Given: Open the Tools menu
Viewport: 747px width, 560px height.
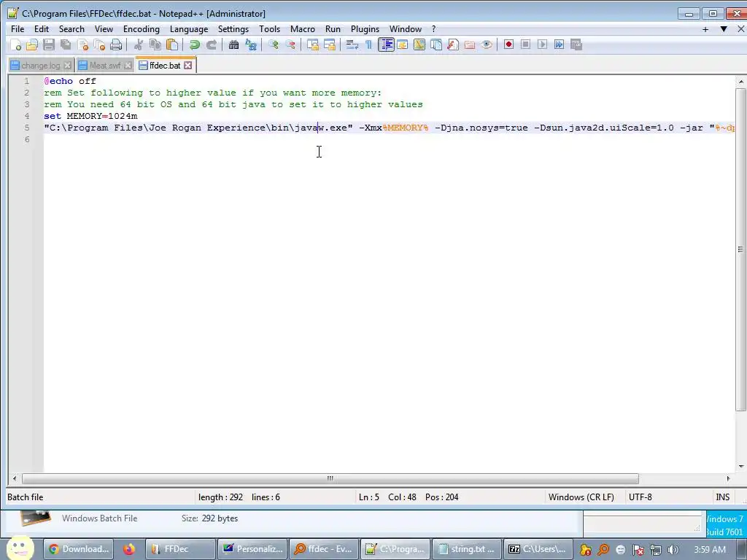Looking at the screenshot, I should pos(270,29).
